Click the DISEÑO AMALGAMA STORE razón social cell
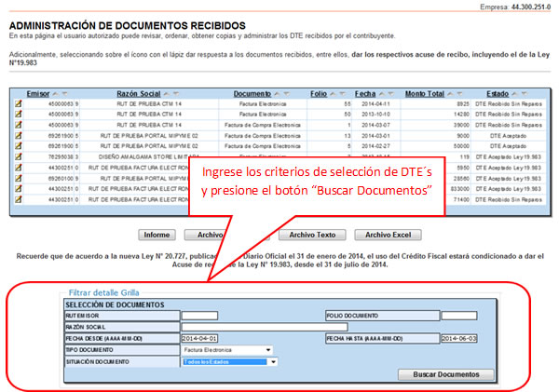 click(149, 156)
